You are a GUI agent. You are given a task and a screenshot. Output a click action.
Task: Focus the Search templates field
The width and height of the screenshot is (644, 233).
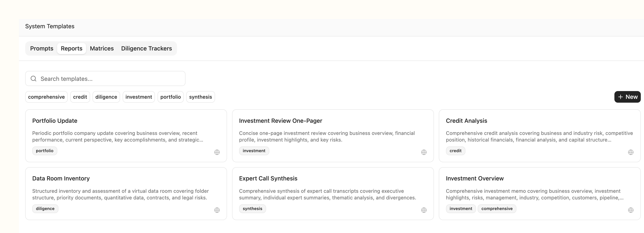pyautogui.click(x=110, y=79)
